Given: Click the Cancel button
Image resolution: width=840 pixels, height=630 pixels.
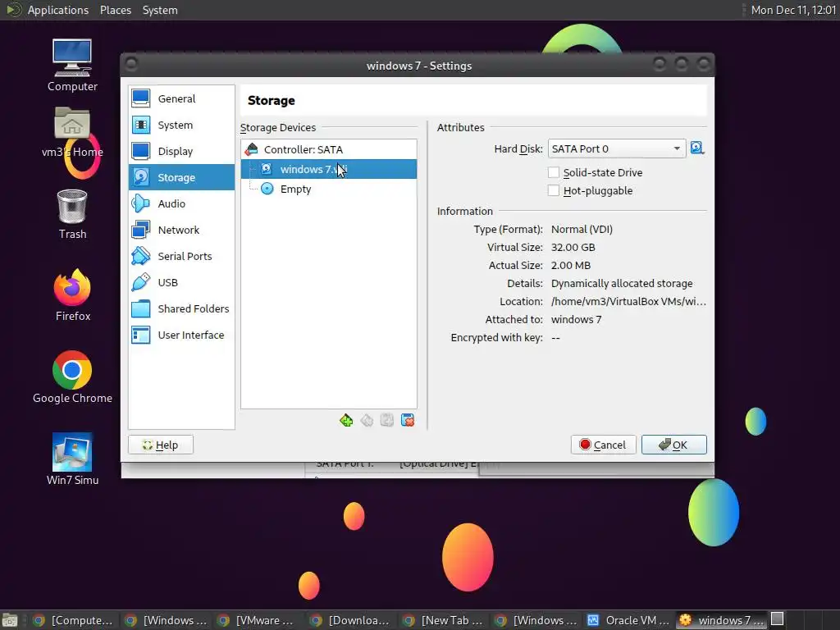Looking at the screenshot, I should click(x=603, y=445).
